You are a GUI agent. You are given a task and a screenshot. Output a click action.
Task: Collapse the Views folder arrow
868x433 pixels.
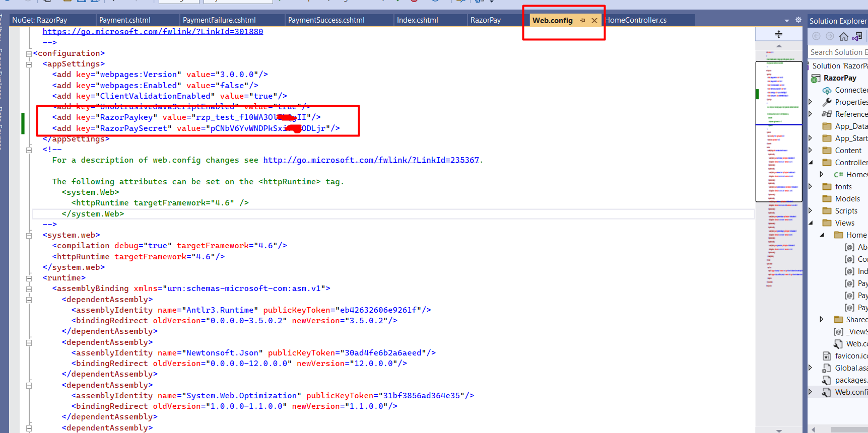pyautogui.click(x=811, y=223)
